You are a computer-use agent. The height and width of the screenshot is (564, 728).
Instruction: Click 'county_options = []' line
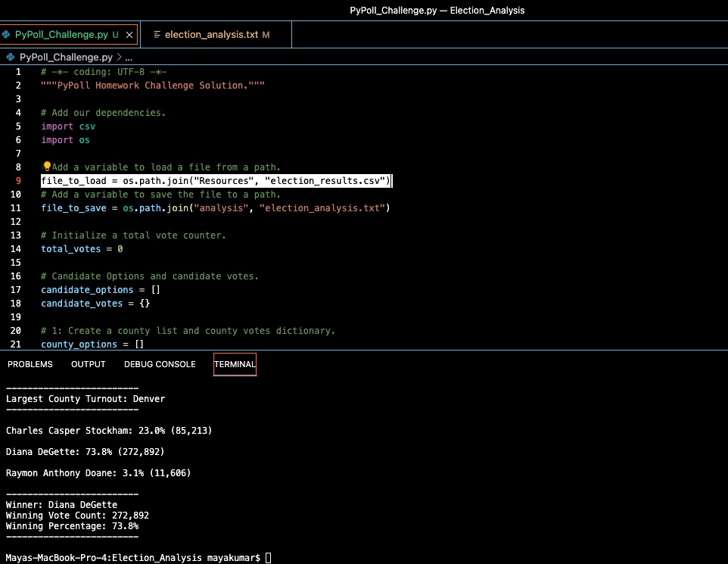[x=92, y=344]
